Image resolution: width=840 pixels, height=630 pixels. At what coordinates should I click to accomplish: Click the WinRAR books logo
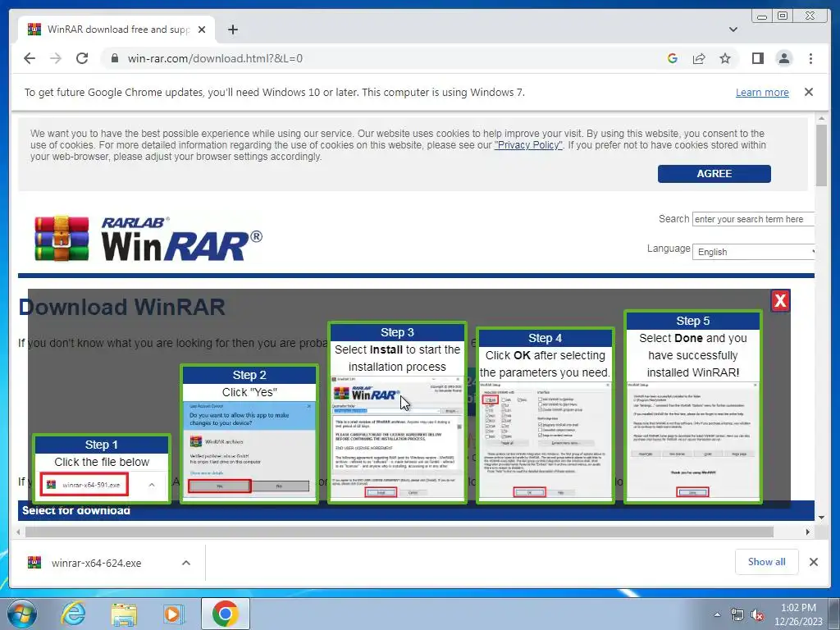[62, 239]
